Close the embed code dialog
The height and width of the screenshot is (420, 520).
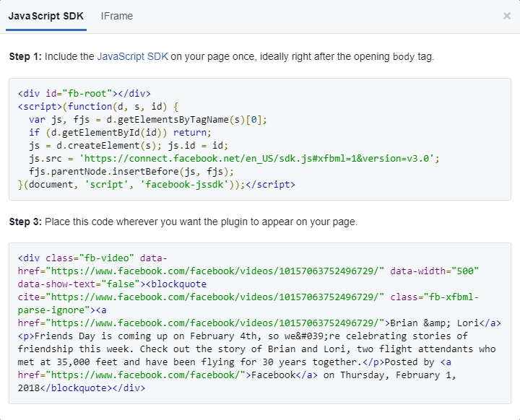click(x=507, y=16)
